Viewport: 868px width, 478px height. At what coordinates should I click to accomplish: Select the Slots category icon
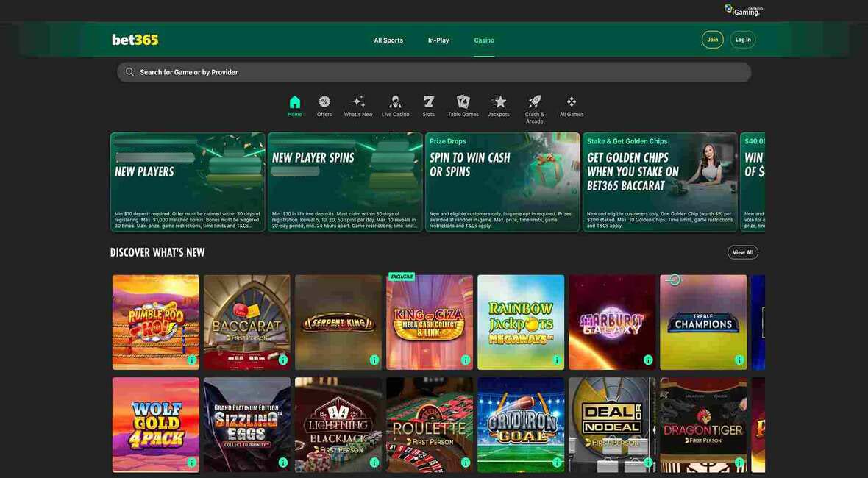pyautogui.click(x=429, y=102)
